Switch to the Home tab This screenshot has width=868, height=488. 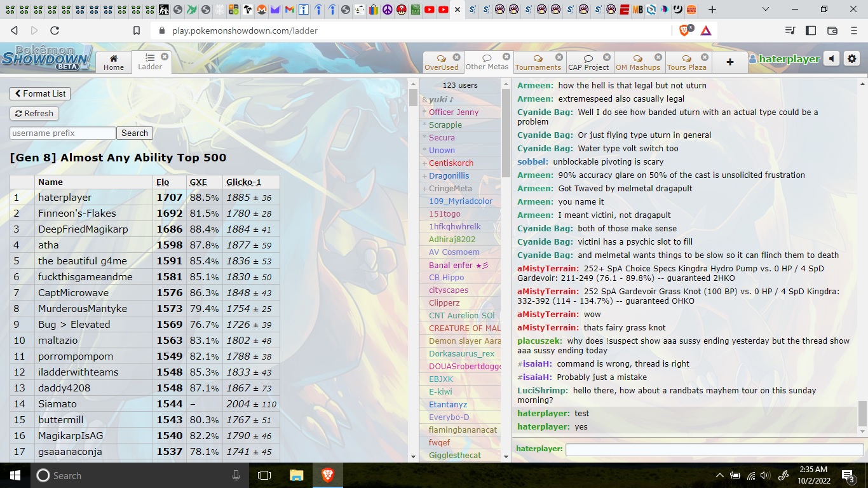coord(114,62)
